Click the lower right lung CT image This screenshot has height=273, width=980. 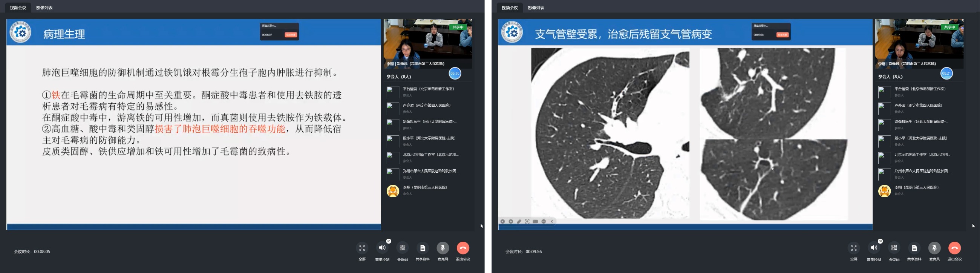(774, 180)
